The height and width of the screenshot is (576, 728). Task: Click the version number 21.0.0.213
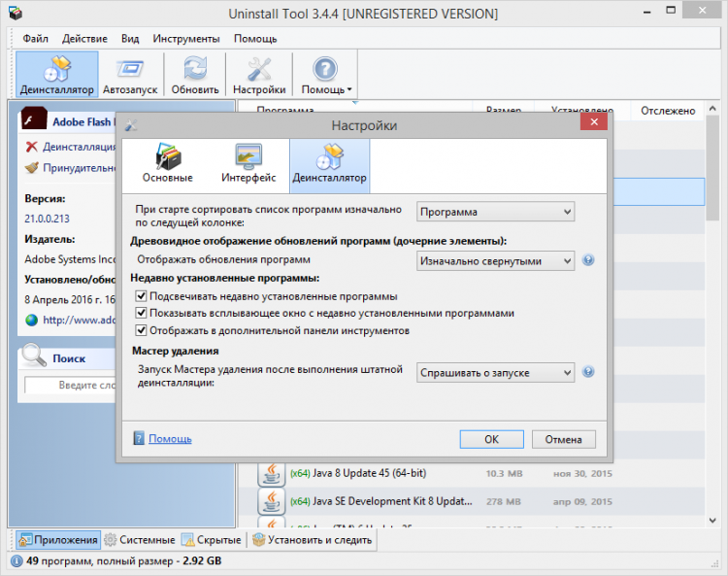47,219
